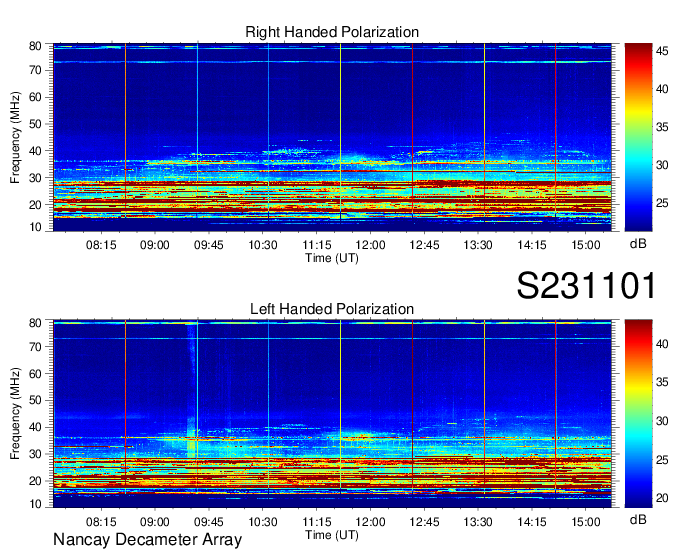The image size is (680, 552).
Task: Click the 30 MHz tick on Right Handed plot
Action: click(x=35, y=178)
